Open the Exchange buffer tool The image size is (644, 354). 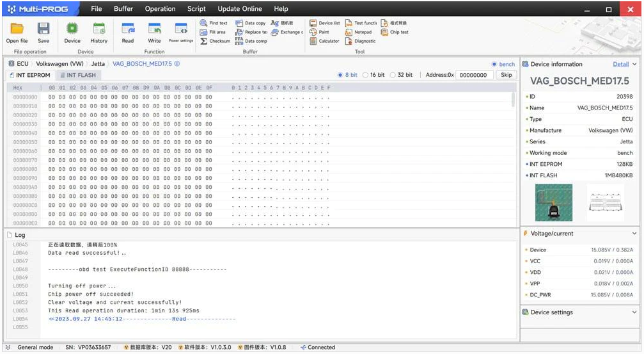click(287, 32)
